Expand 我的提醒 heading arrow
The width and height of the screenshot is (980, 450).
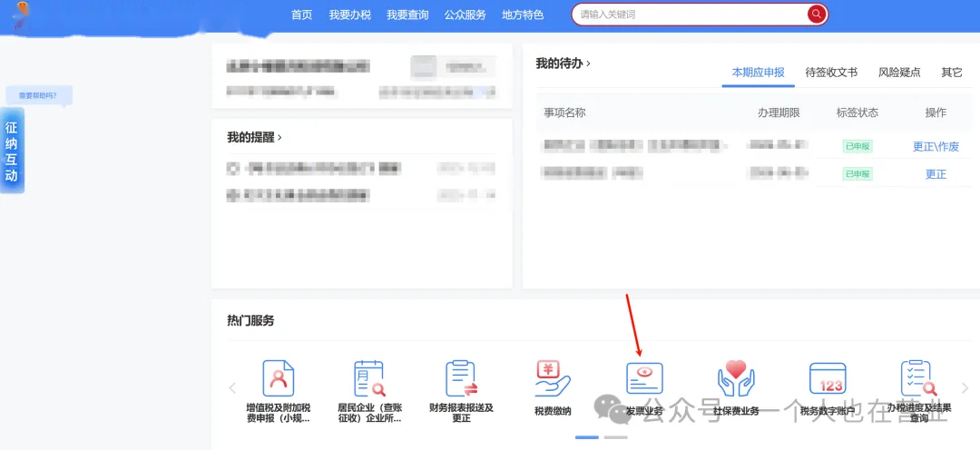point(279,138)
